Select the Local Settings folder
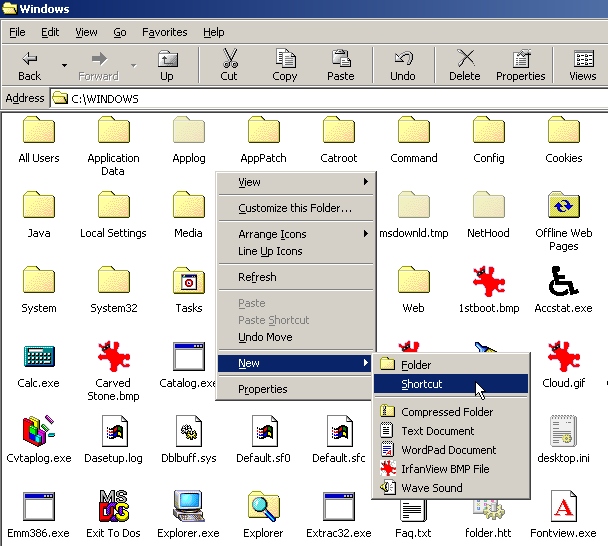 click(113, 215)
